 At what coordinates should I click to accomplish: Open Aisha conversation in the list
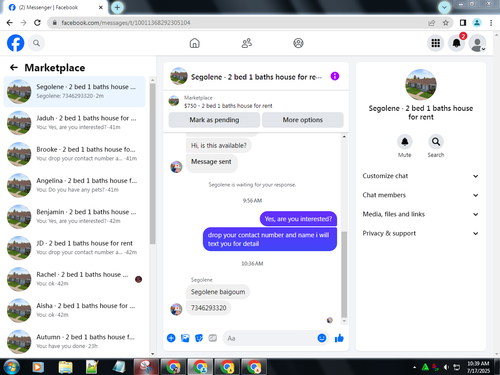(x=74, y=310)
